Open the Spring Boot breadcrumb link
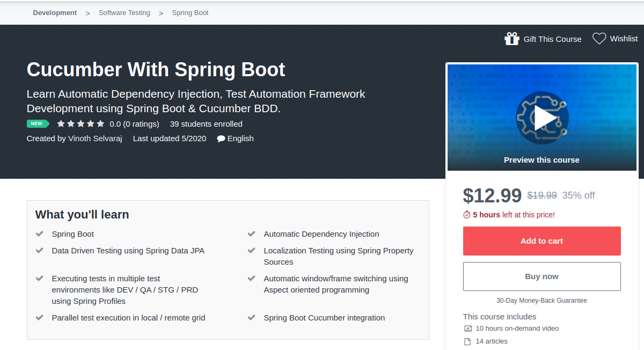 [x=190, y=12]
